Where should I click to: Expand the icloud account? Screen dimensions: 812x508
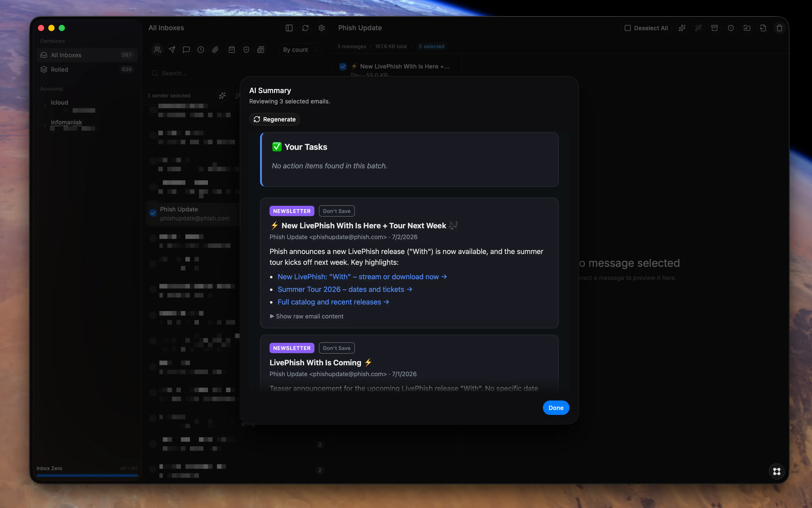[45, 105]
